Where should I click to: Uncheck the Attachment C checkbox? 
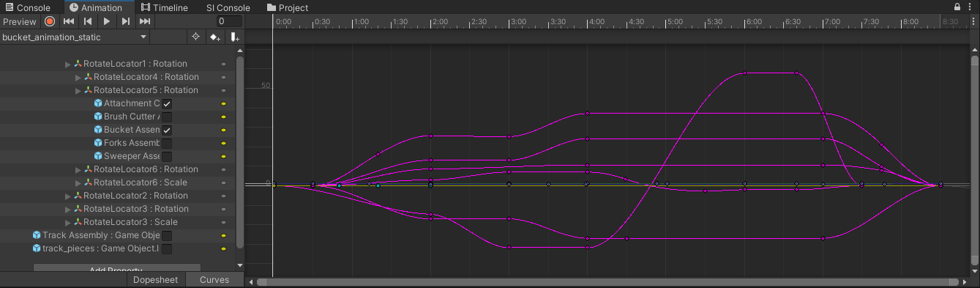167,103
